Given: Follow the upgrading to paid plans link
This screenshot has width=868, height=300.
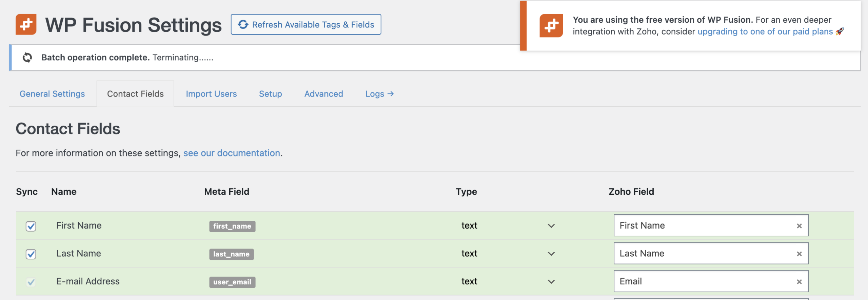Looking at the screenshot, I should (x=765, y=31).
